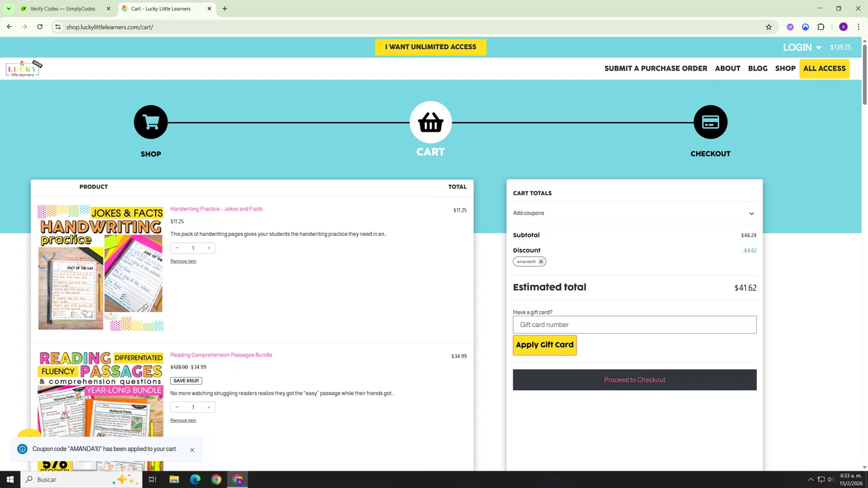This screenshot has width=868, height=488.
Task: Dismiss the coupon applied notification
Action: (192, 450)
